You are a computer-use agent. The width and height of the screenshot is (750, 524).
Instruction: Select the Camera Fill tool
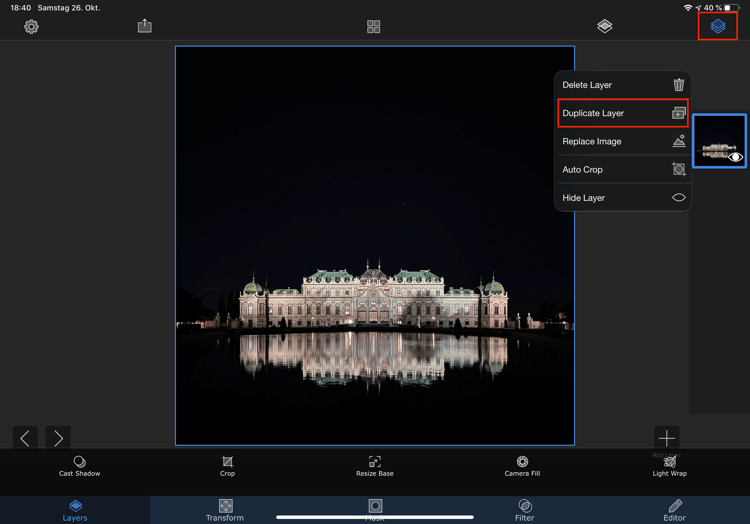click(x=522, y=466)
